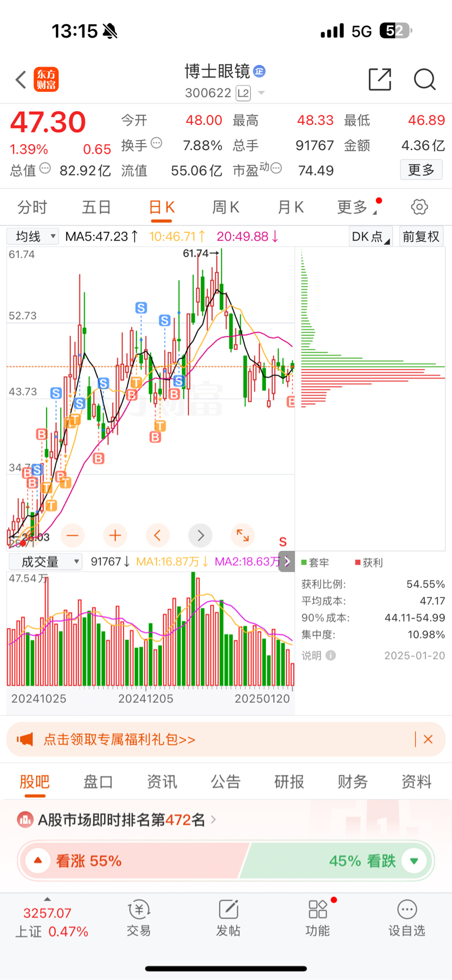Screen dimensions: 452x980
Task: Tap the 61.74 high price marker
Action: 201,253
